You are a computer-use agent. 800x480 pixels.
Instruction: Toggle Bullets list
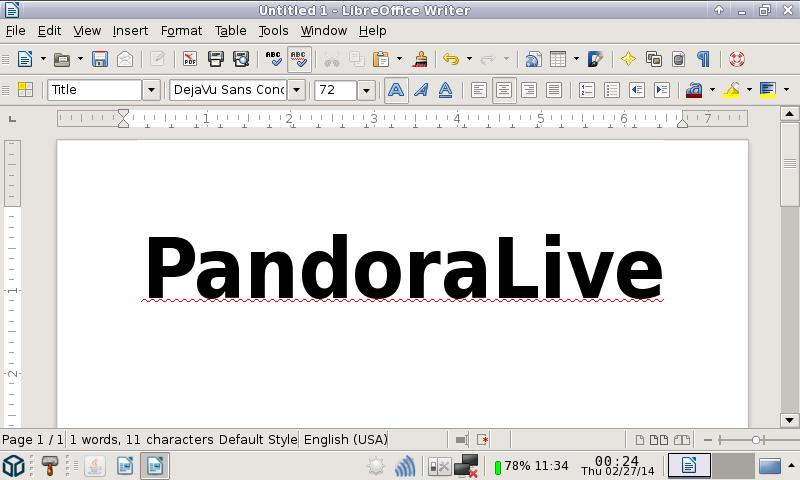click(x=612, y=90)
